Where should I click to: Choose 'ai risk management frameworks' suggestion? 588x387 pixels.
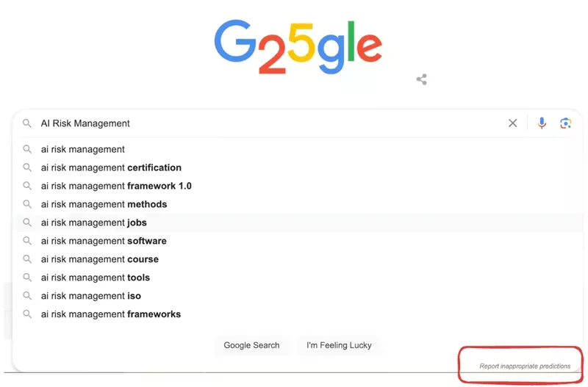point(111,314)
